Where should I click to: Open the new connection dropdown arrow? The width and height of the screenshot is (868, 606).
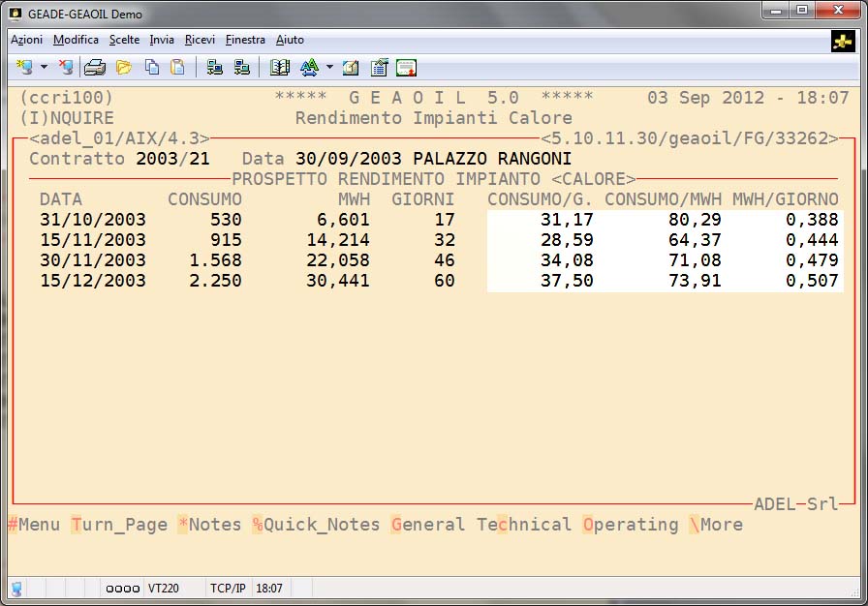click(x=44, y=68)
